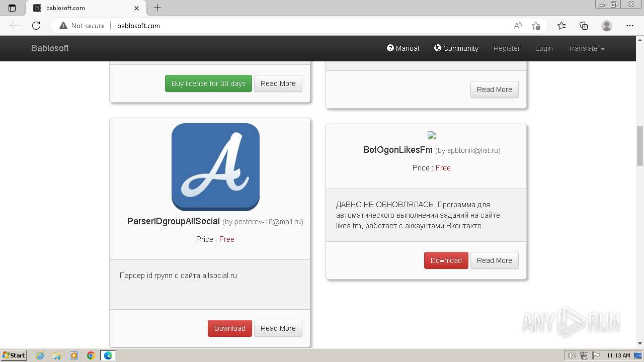Image resolution: width=644 pixels, height=362 pixels.
Task: Click Buy license for 30 days
Action: click(x=208, y=83)
